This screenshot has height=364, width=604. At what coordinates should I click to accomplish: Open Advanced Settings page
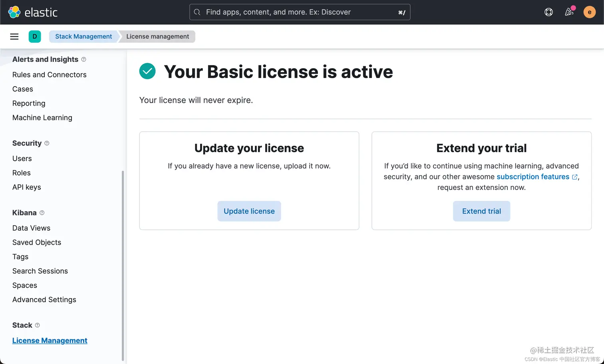44,300
